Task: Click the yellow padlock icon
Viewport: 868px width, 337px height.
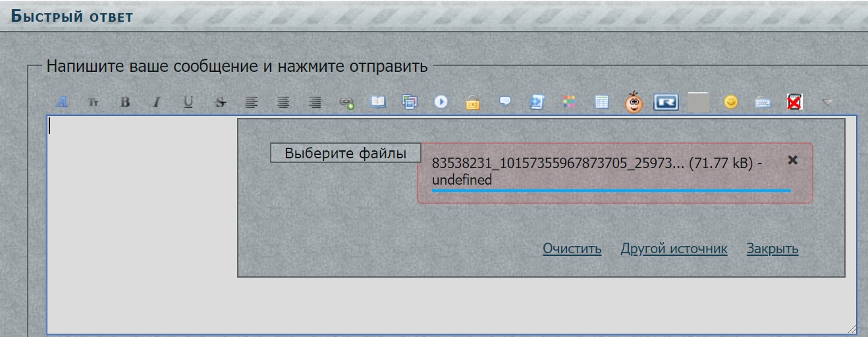Action: 473,102
